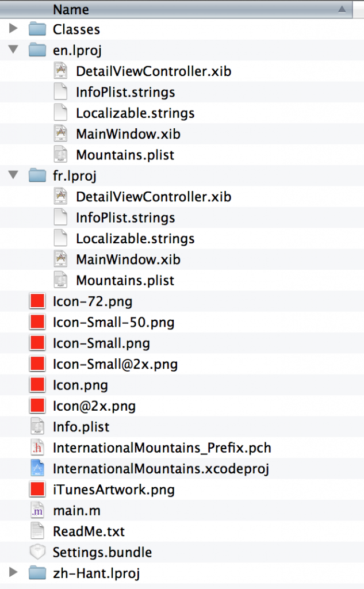Click the ReadMe.txt document icon
The height and width of the screenshot is (589, 364).
(37, 531)
